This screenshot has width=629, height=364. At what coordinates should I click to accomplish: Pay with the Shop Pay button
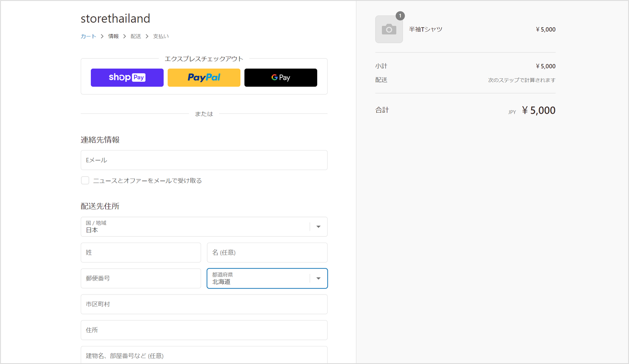[x=127, y=78]
